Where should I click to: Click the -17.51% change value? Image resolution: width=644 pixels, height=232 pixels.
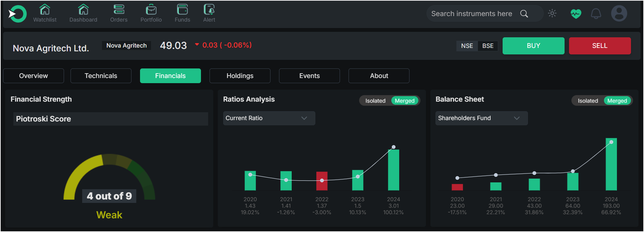coord(457,212)
